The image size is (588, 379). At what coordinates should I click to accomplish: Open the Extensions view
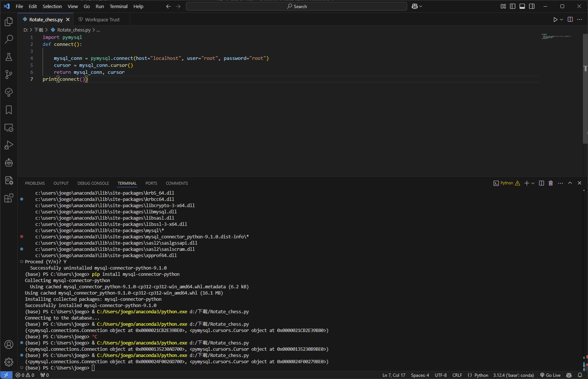click(9, 198)
